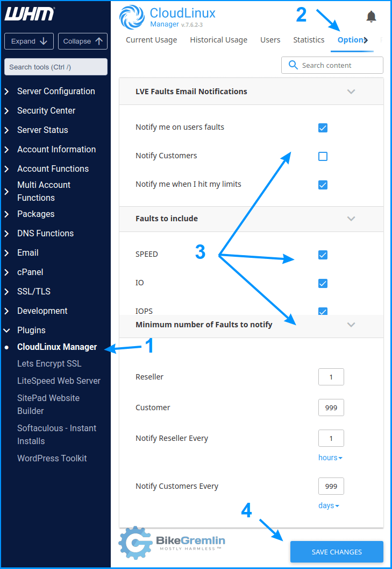Click the Search tools field
Viewport: 392px width, 569px height.
(x=56, y=67)
